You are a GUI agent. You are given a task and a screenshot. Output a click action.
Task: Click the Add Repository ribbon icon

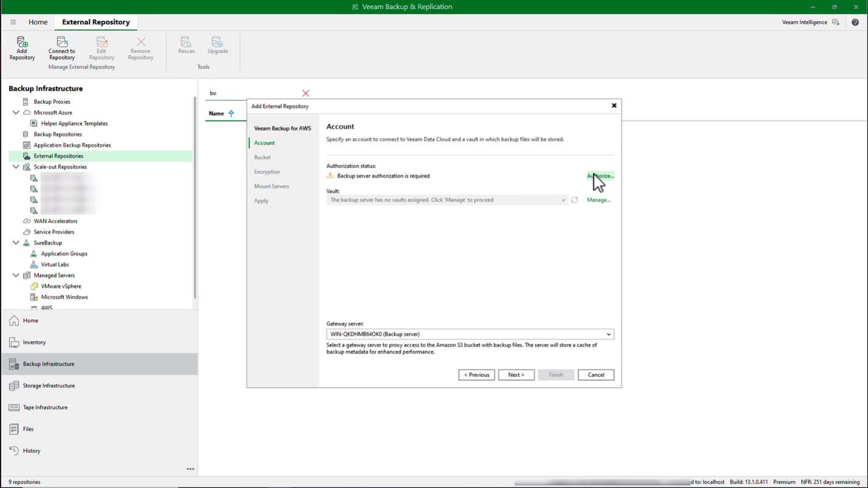click(22, 48)
